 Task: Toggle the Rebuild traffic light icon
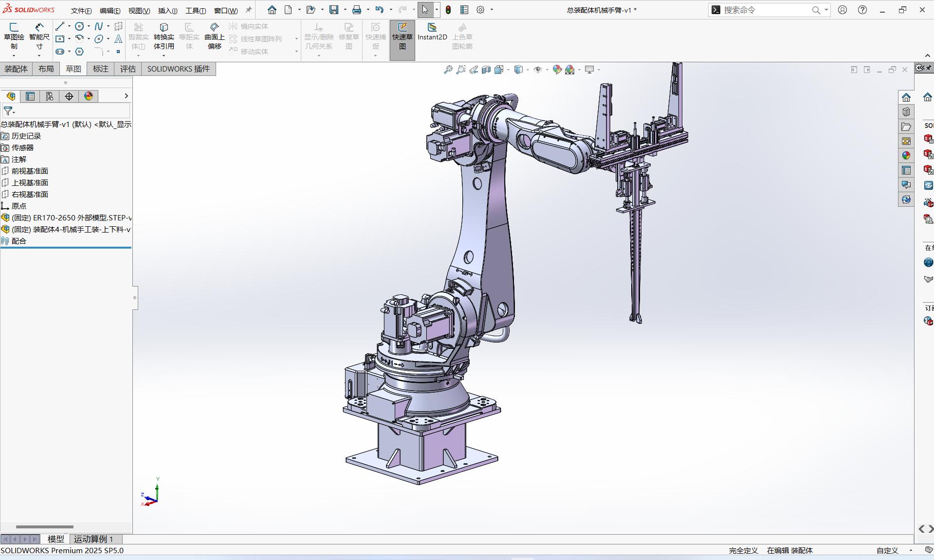click(x=448, y=10)
